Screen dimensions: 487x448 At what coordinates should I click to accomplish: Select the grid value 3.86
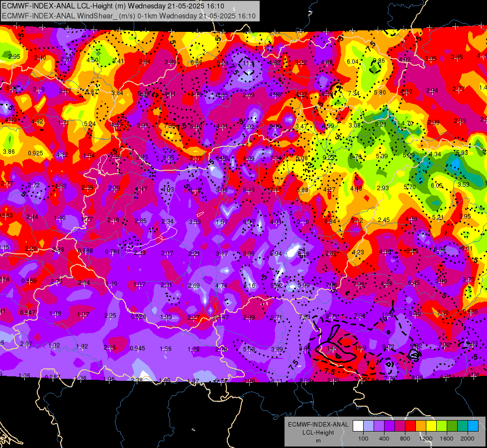tap(8, 152)
